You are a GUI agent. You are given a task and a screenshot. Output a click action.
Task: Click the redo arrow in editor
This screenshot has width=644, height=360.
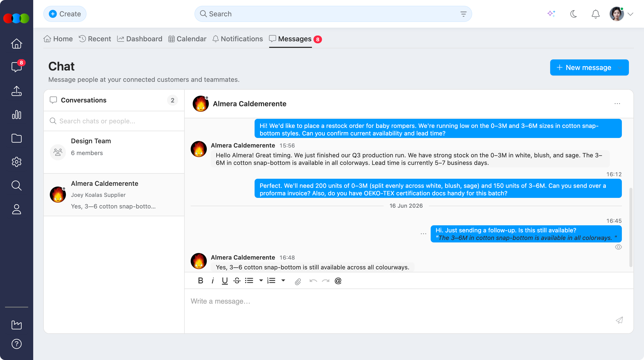click(x=326, y=280)
